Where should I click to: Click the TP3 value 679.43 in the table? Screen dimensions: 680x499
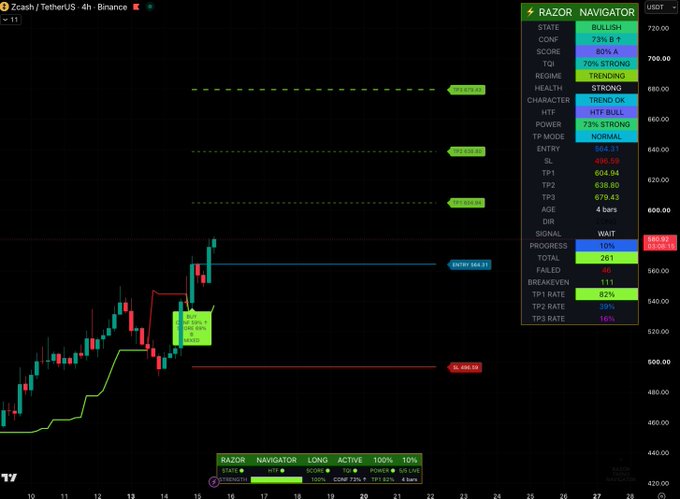[x=606, y=197]
